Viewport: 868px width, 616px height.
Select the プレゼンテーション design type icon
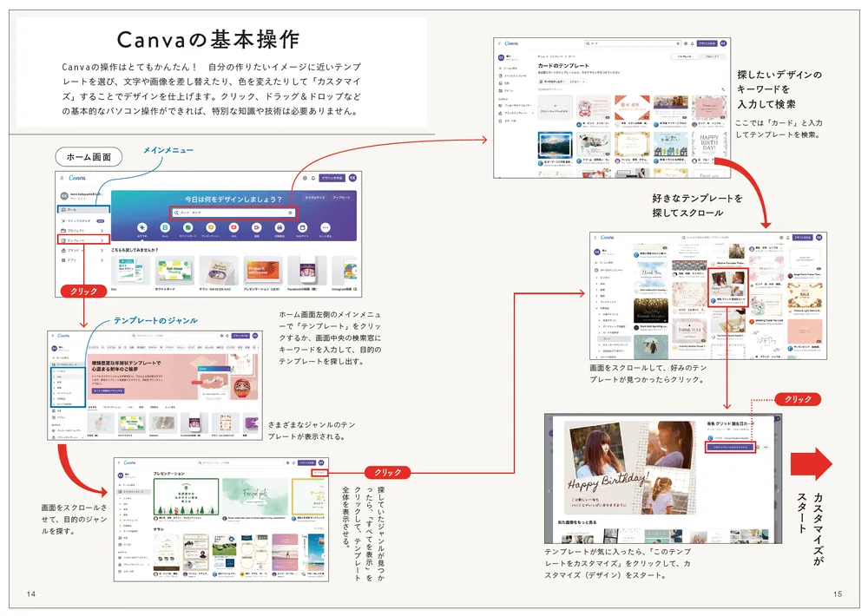point(211,228)
